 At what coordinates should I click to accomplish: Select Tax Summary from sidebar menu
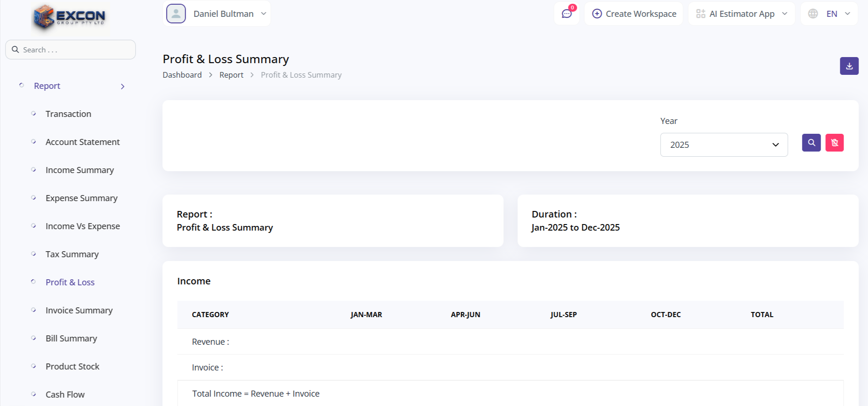point(72,254)
